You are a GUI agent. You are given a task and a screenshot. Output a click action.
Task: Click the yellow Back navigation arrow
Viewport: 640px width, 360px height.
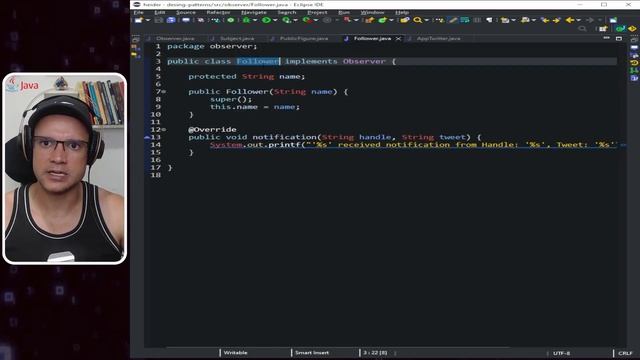570,20
